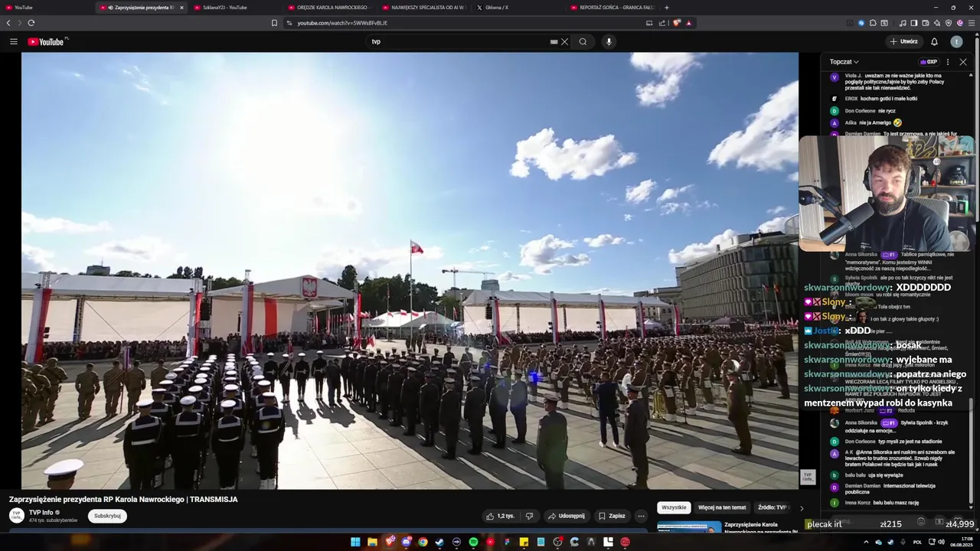Viewport: 980px width, 551px height.
Task: Open Steam from the taskbar
Action: [439, 542]
